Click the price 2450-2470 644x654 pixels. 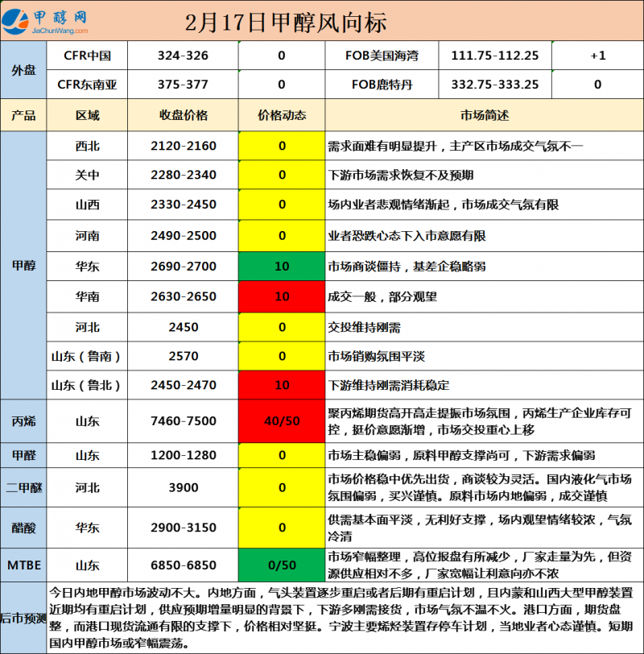[x=183, y=385]
